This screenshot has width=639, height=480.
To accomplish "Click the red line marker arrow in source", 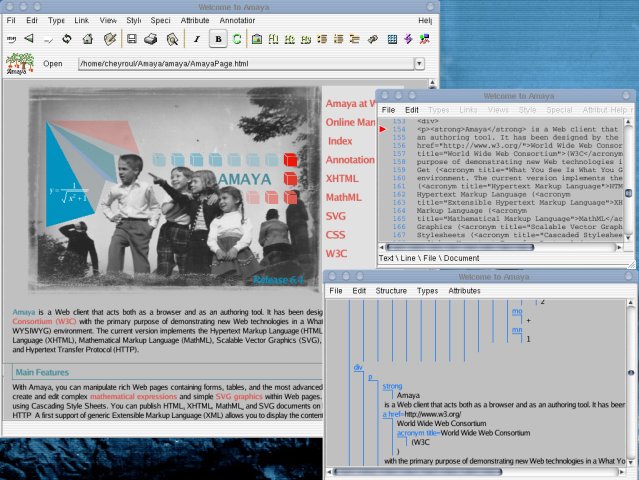I will pos(383,129).
